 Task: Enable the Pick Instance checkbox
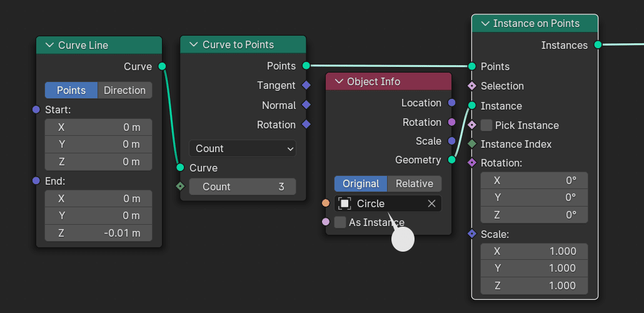click(x=486, y=125)
